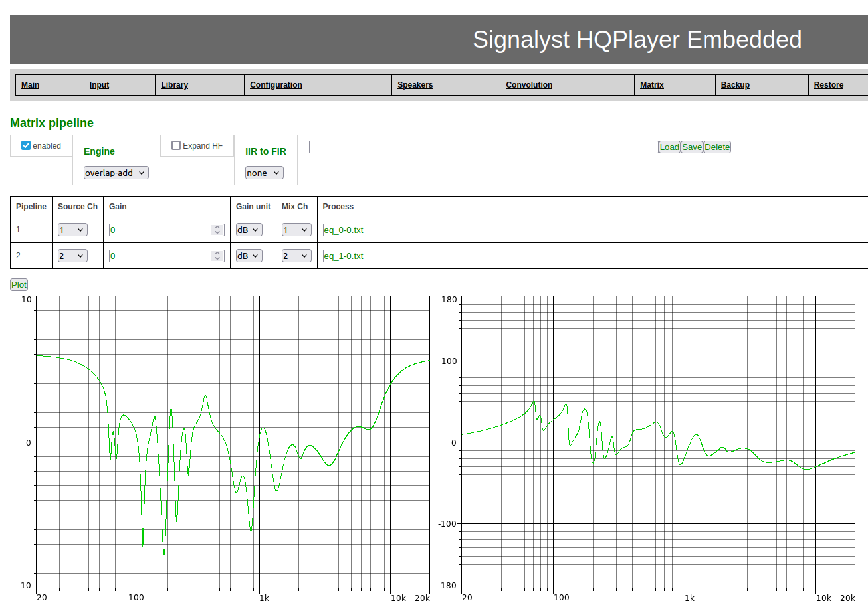Image resolution: width=868 pixels, height=609 pixels.
Task: Open the Main menu link
Action: pos(30,85)
